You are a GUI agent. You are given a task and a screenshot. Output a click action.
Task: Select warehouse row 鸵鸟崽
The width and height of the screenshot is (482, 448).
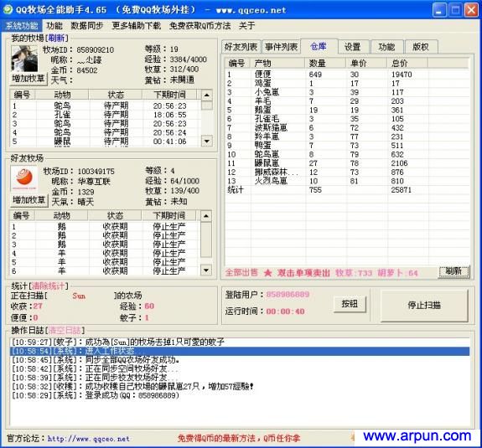point(347,154)
